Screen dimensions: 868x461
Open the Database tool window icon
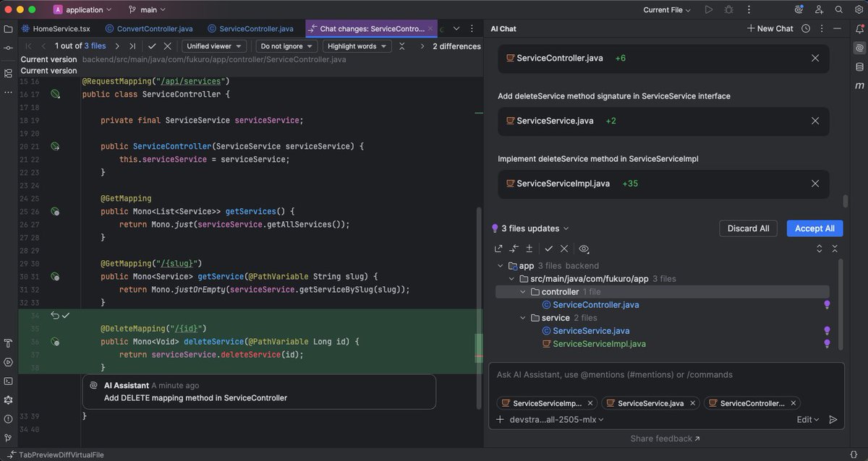[x=859, y=66]
